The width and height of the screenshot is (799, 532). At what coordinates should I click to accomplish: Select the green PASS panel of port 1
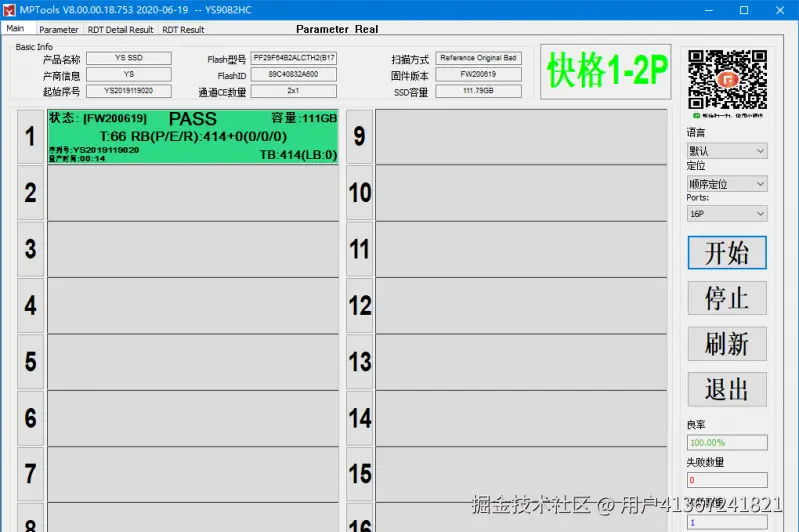(x=193, y=137)
